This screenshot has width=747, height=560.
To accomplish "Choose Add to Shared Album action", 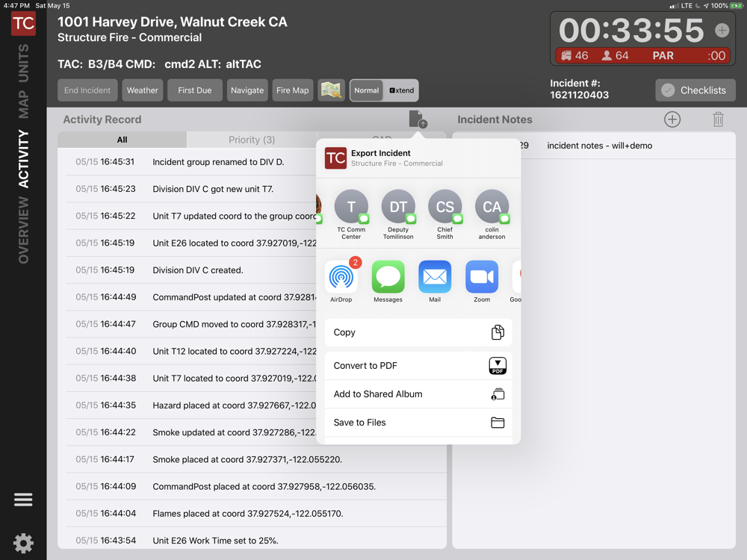I will (x=418, y=394).
